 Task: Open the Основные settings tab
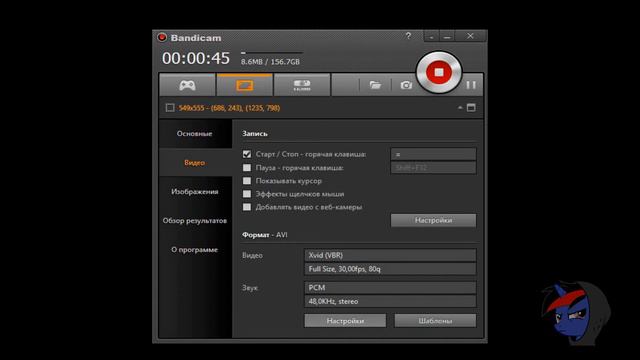(194, 133)
